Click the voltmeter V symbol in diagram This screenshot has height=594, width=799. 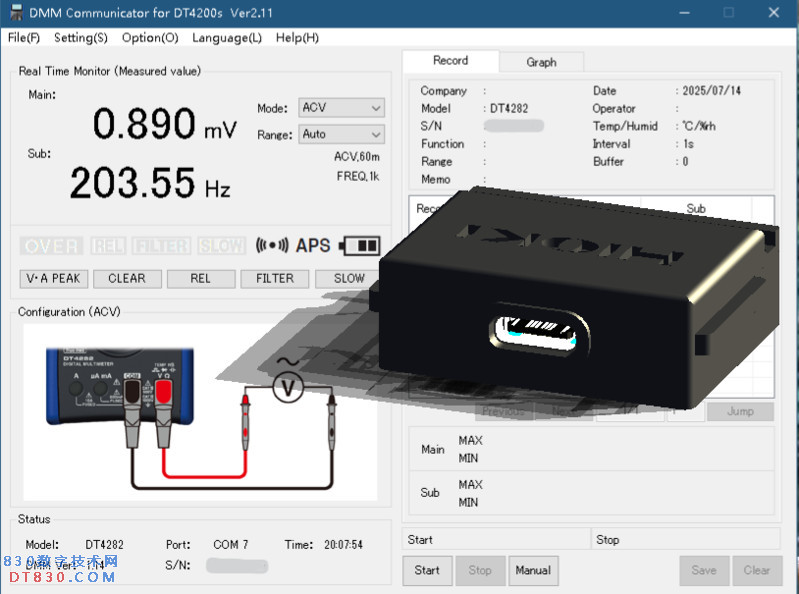[288, 388]
